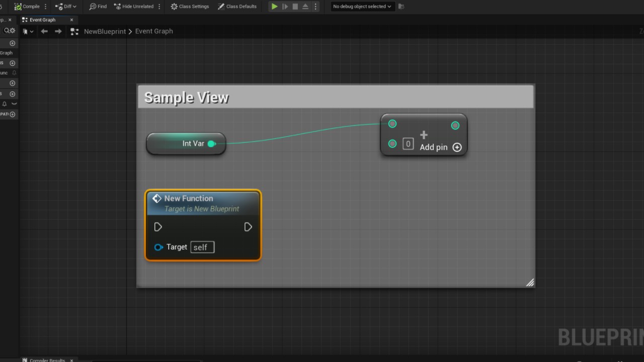Click the Add pin plus button
This screenshot has height=362, width=644.
pyautogui.click(x=457, y=147)
